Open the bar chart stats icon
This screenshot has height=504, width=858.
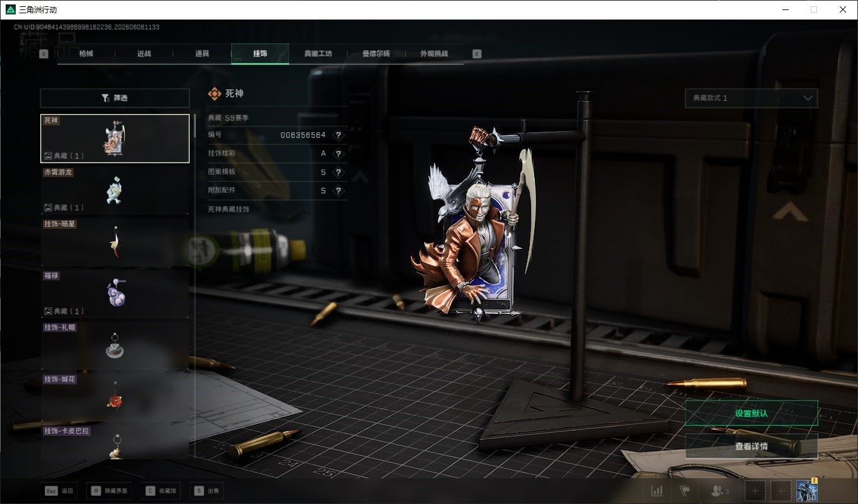tap(656, 491)
